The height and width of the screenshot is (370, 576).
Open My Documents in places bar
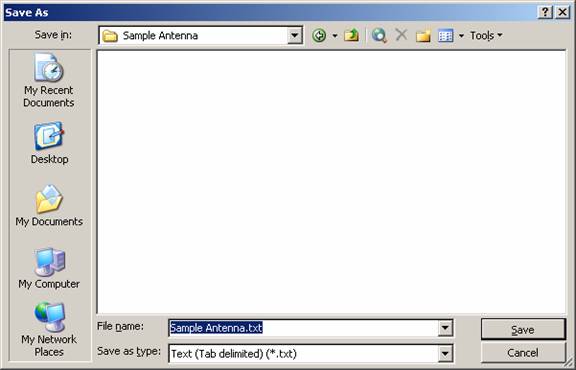coord(49,206)
